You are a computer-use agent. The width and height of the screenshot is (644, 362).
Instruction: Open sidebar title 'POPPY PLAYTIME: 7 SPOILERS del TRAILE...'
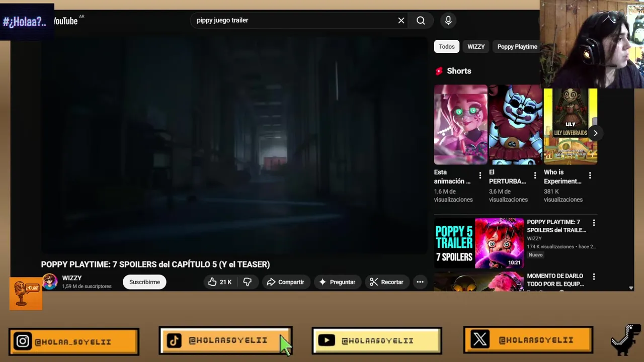pyautogui.click(x=556, y=226)
